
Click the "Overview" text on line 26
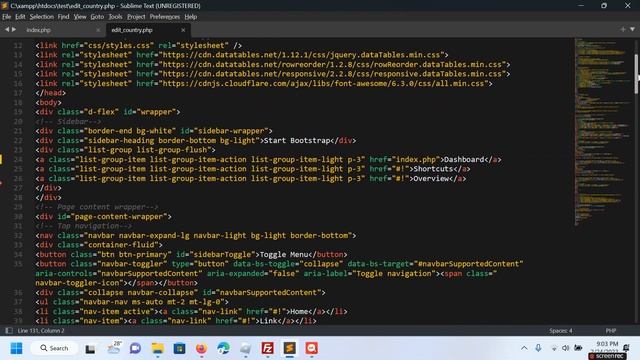pyautogui.click(x=431, y=179)
